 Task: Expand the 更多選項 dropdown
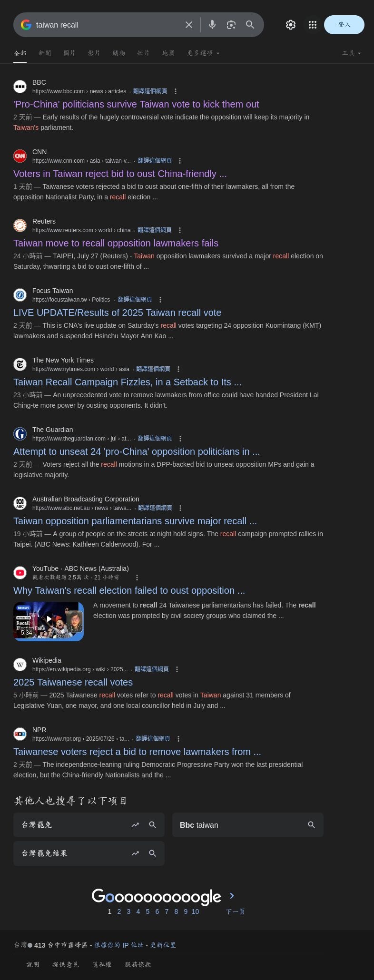204,53
